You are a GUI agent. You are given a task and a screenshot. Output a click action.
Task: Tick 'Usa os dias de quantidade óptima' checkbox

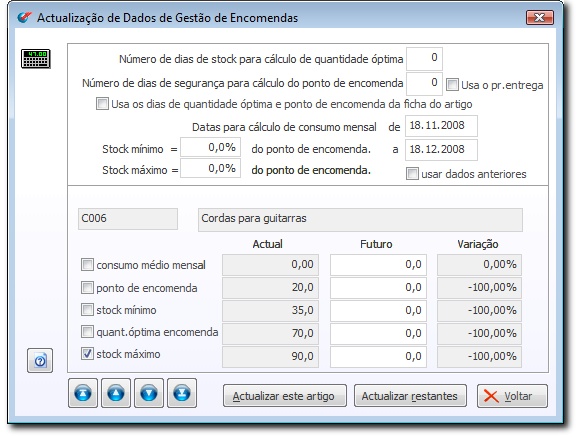pos(102,103)
